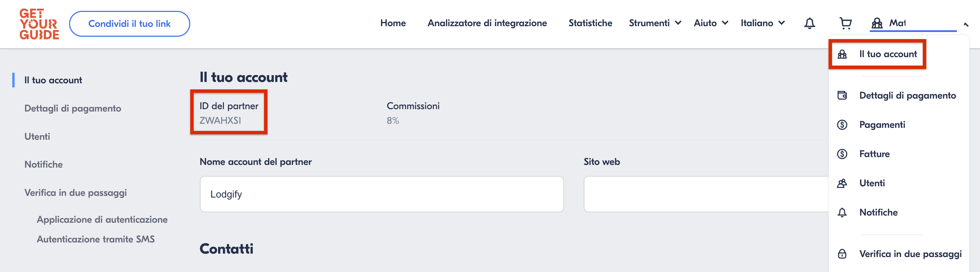Open Autenticazione tramite SMS in sidebar
The height and width of the screenshot is (272, 980).
tap(96, 239)
